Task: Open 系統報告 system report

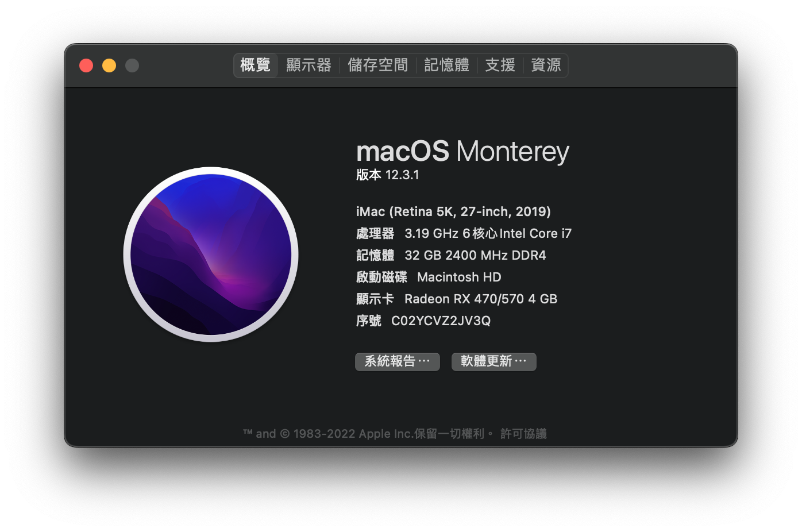Action: point(398,361)
